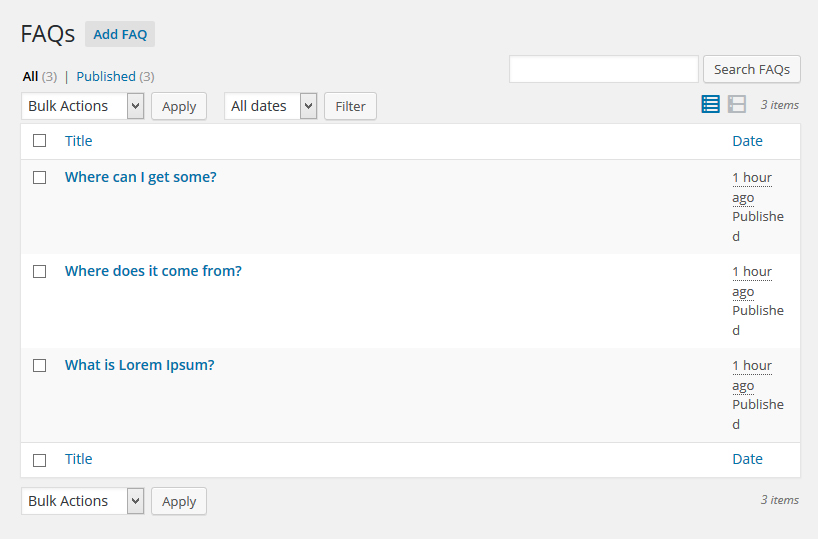This screenshot has height=539, width=818.
Task: Show All FAQs filter tab
Action: point(30,76)
